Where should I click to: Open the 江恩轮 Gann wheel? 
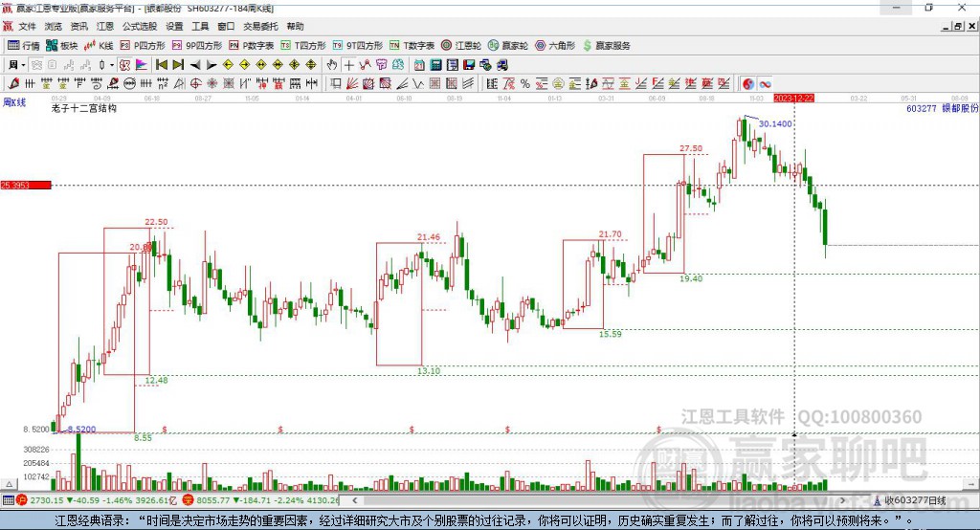tap(461, 46)
